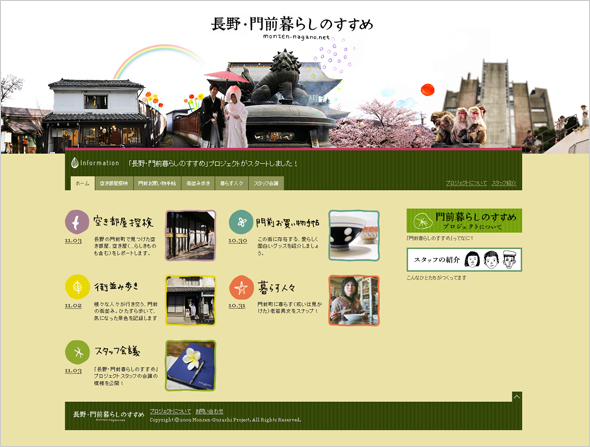This screenshot has height=447, width=590.
Task: Switch to the 空き部屋探検 tab
Action: pyautogui.click(x=114, y=183)
